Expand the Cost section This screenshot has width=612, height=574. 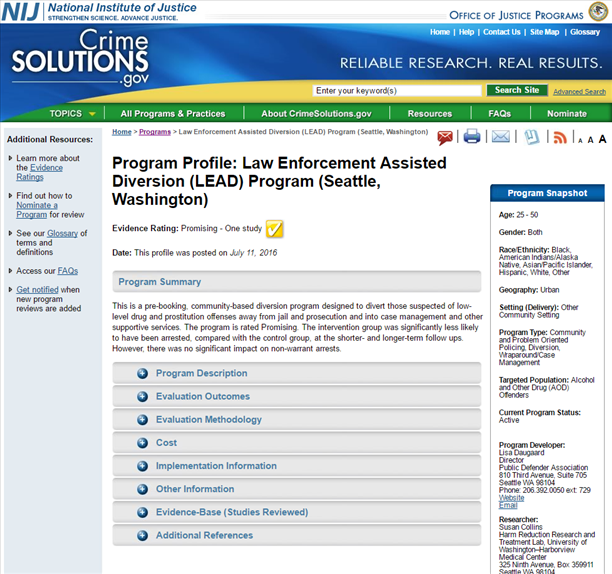(297, 442)
